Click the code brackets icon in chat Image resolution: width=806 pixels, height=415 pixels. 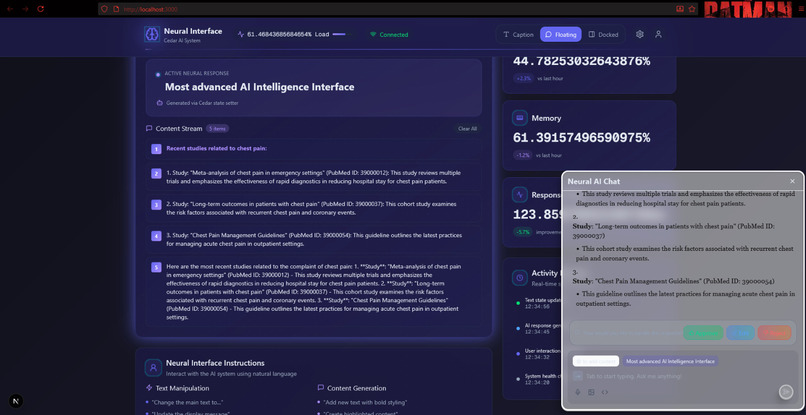pyautogui.click(x=605, y=392)
